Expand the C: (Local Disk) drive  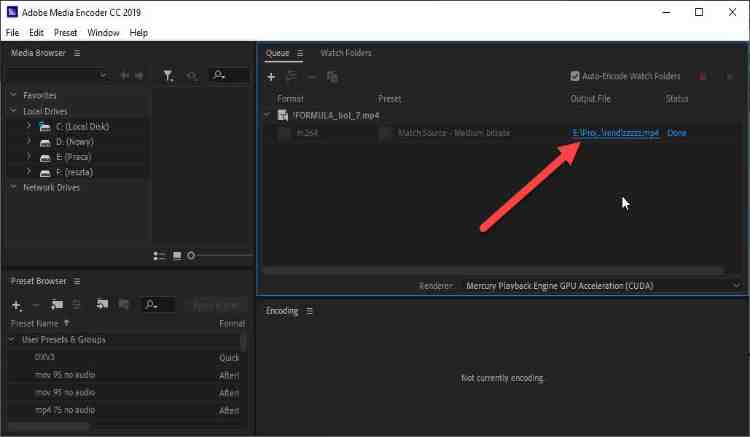(x=28, y=127)
